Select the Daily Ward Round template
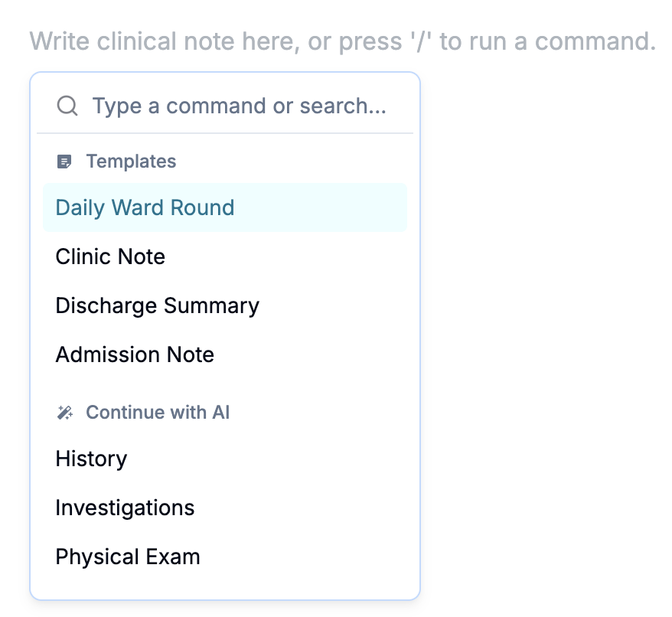This screenshot has width=672, height=617. (145, 207)
